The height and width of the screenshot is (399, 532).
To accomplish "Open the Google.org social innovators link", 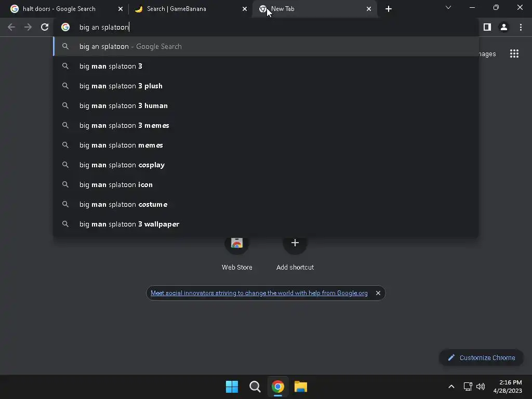I will pyautogui.click(x=259, y=293).
